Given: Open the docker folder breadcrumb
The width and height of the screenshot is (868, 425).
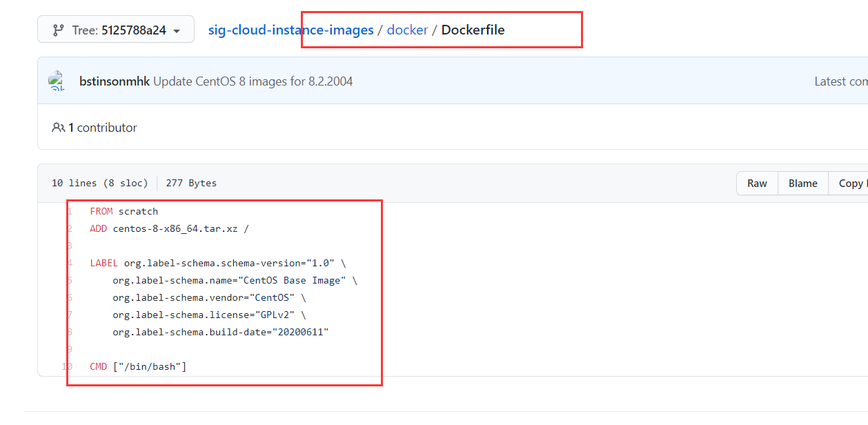Looking at the screenshot, I should click(x=407, y=30).
